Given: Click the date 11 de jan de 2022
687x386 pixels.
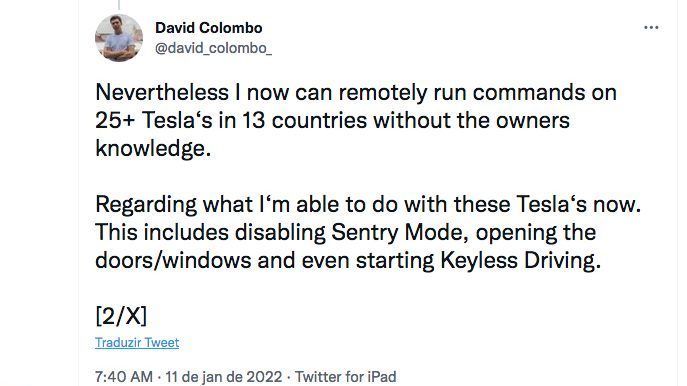Looking at the screenshot, I should (x=223, y=377).
